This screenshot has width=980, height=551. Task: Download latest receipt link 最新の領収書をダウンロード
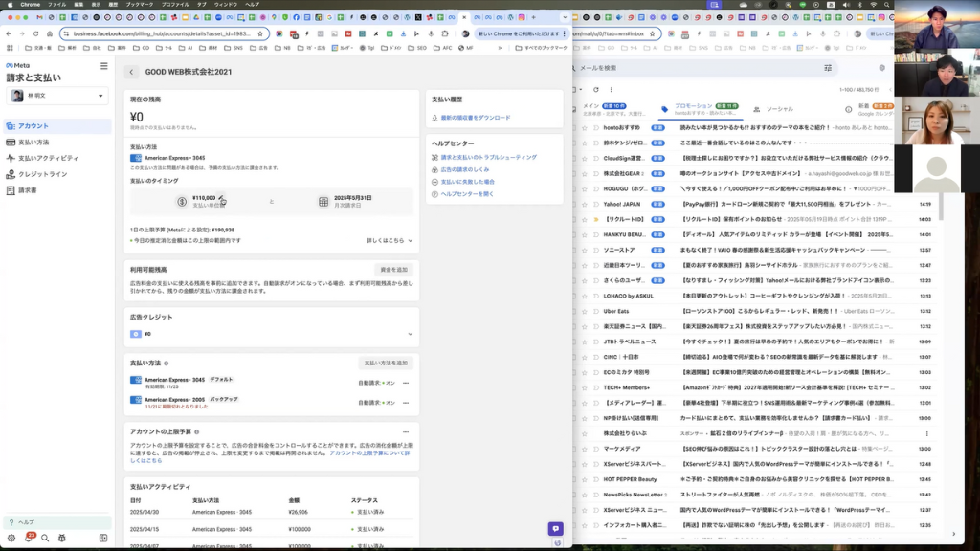(x=476, y=118)
